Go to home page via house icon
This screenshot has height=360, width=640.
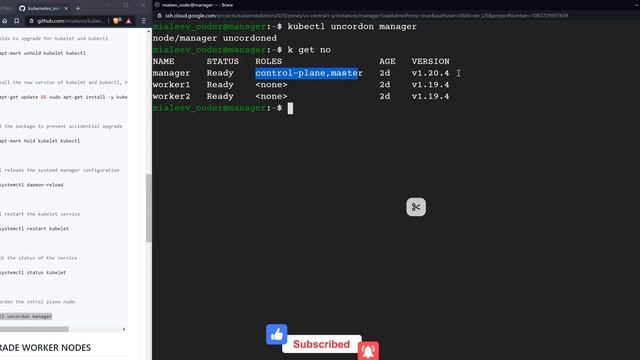coord(4,21)
